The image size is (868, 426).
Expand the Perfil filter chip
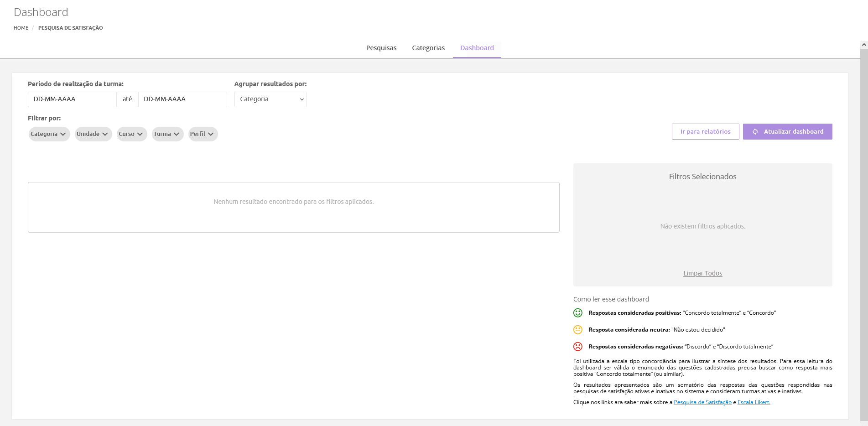coord(203,134)
